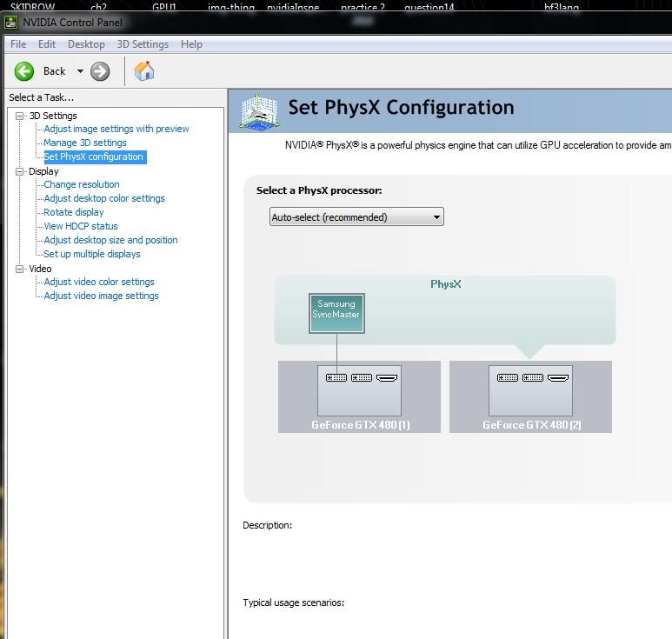Screen dimensions: 672x639
Task: Click the Samsung SyncMaster display box
Action: coord(336,313)
